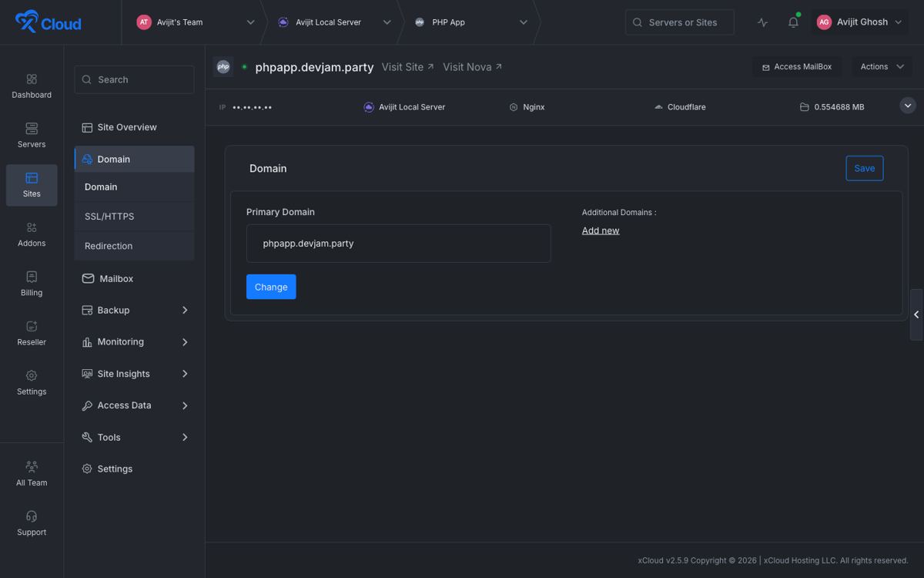
Task: Open Redirection sub-item
Action: click(134, 246)
